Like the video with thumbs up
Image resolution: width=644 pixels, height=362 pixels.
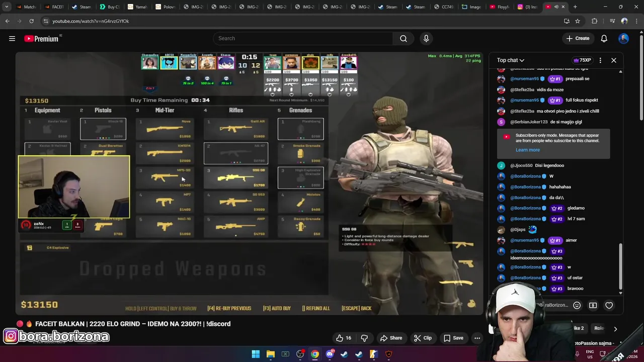coord(344,338)
